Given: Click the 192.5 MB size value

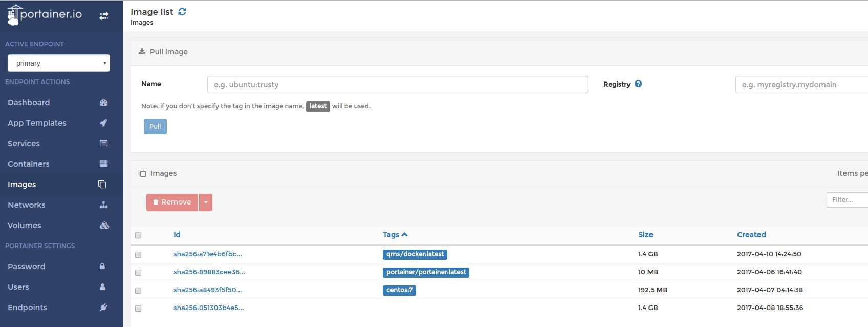Looking at the screenshot, I should 653,290.
